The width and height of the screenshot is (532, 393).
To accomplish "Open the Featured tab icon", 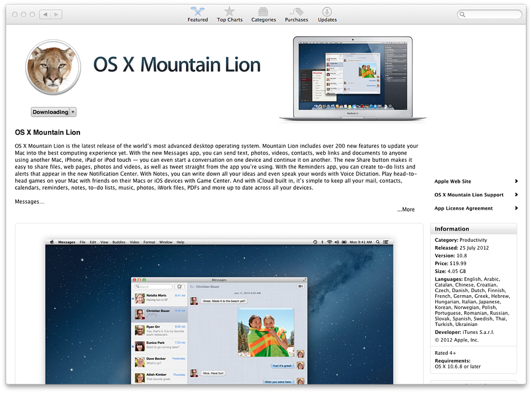I will [198, 11].
